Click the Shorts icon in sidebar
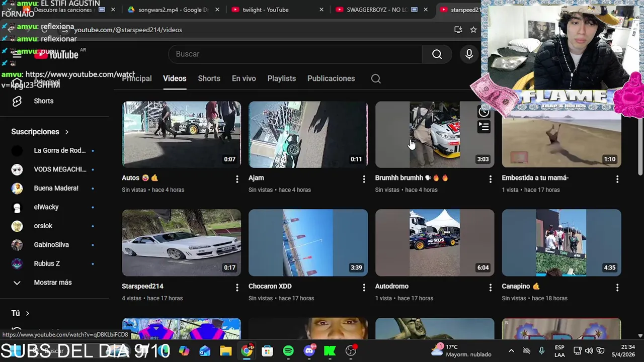Image resolution: width=644 pixels, height=362 pixels. 17,101
